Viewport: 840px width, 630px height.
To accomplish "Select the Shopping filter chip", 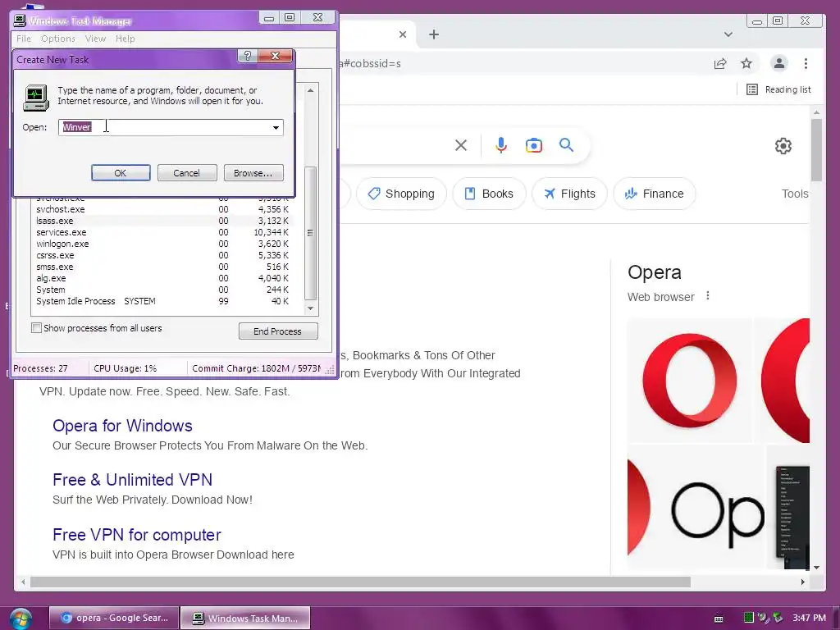I will pyautogui.click(x=401, y=194).
